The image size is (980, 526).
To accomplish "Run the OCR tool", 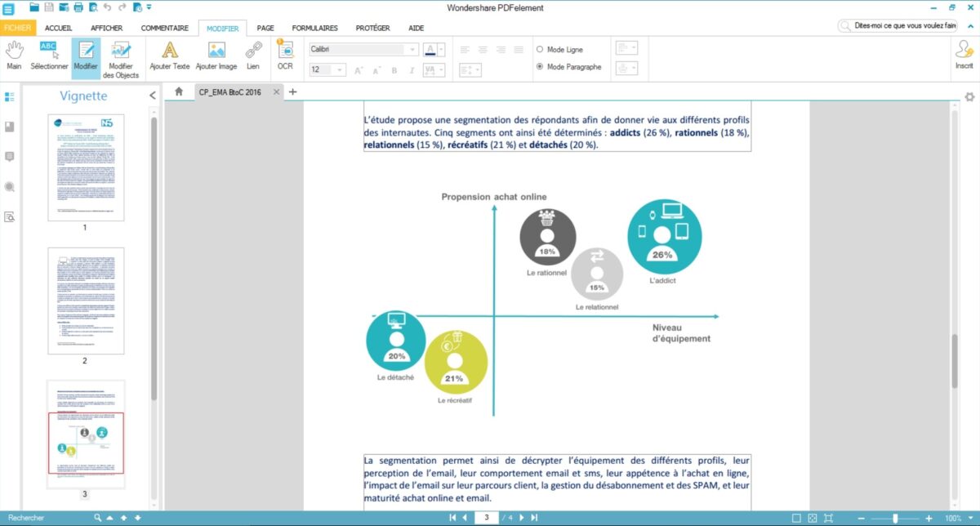I will coord(285,56).
